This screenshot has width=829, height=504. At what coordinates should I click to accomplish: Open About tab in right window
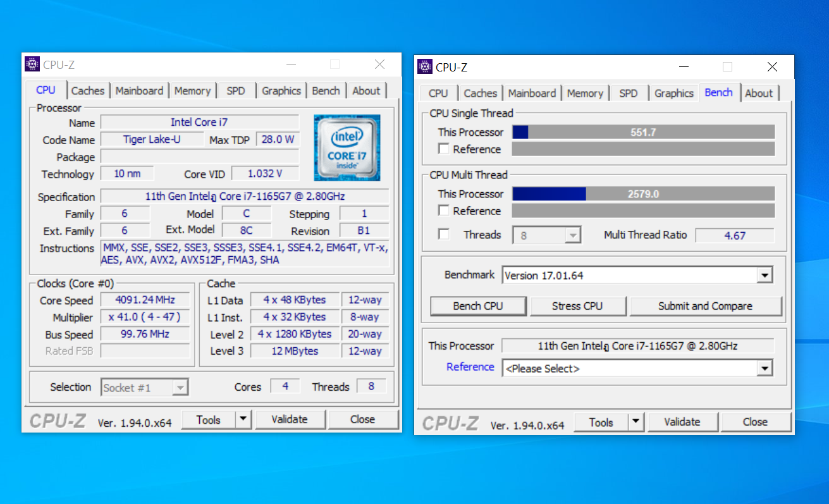[759, 93]
